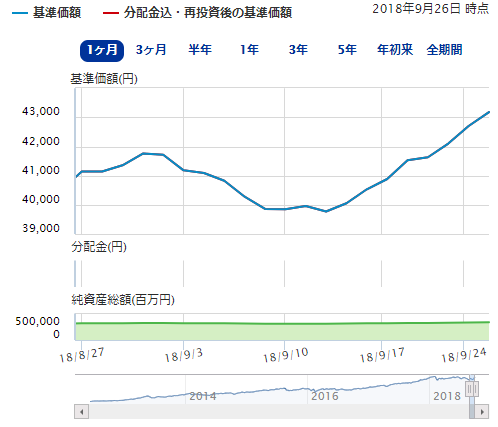This screenshot has height=427, width=498.
Task: Click the scrollbar right arrow button
Action: tap(482, 411)
